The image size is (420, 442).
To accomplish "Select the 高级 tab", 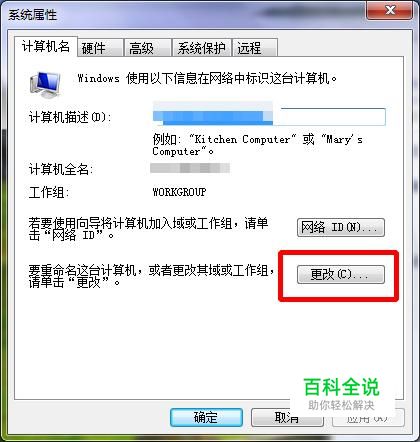I will (x=147, y=48).
